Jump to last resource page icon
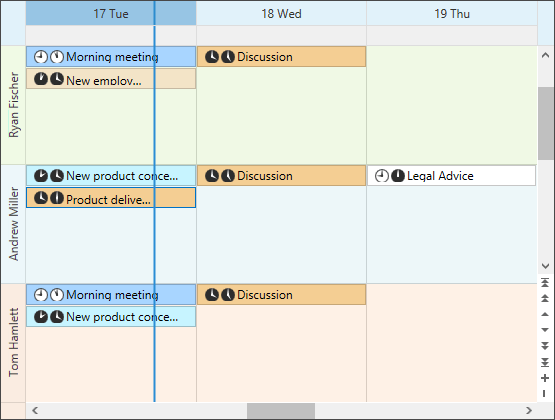 545,362
